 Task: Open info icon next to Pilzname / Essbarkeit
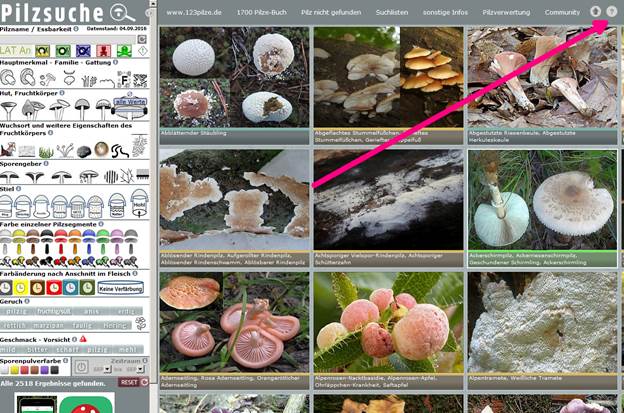pyautogui.click(x=76, y=29)
